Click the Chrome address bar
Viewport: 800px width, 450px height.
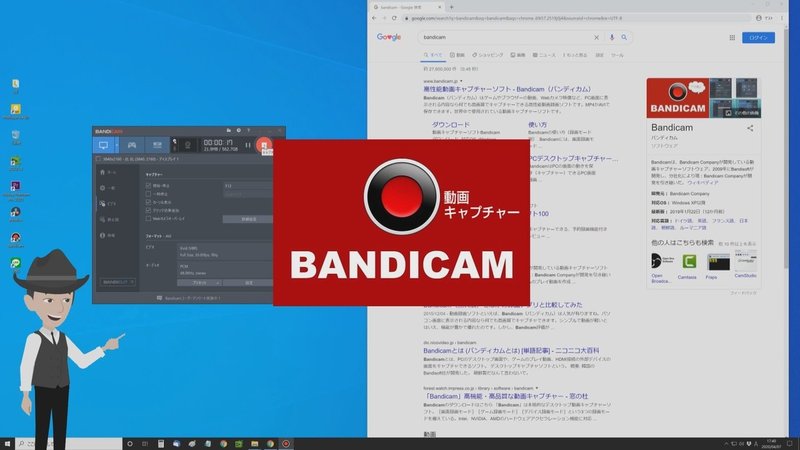click(x=577, y=18)
